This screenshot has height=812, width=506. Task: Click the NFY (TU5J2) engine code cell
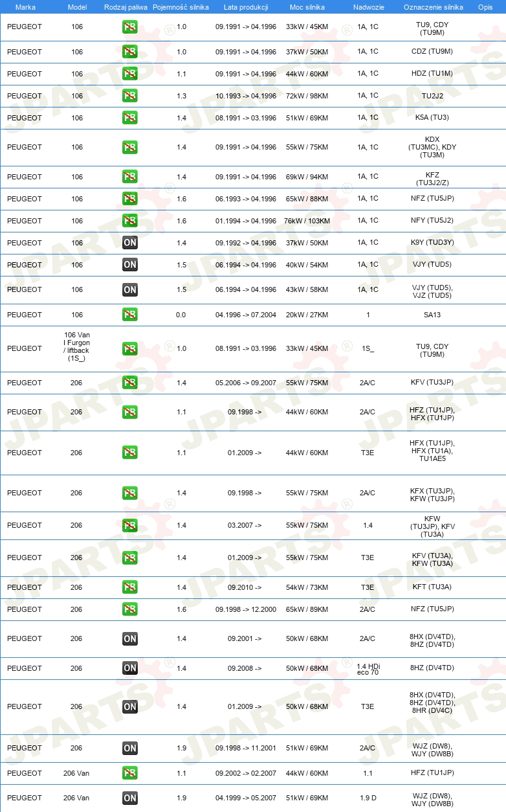tap(432, 221)
